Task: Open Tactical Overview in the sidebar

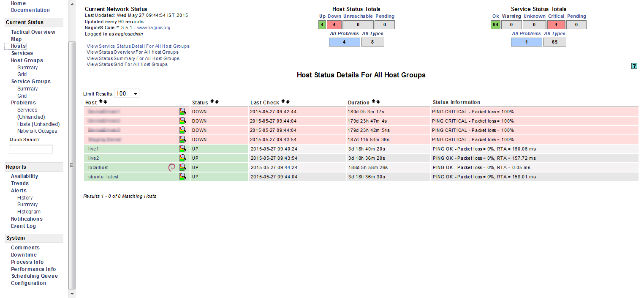Action: click(33, 32)
